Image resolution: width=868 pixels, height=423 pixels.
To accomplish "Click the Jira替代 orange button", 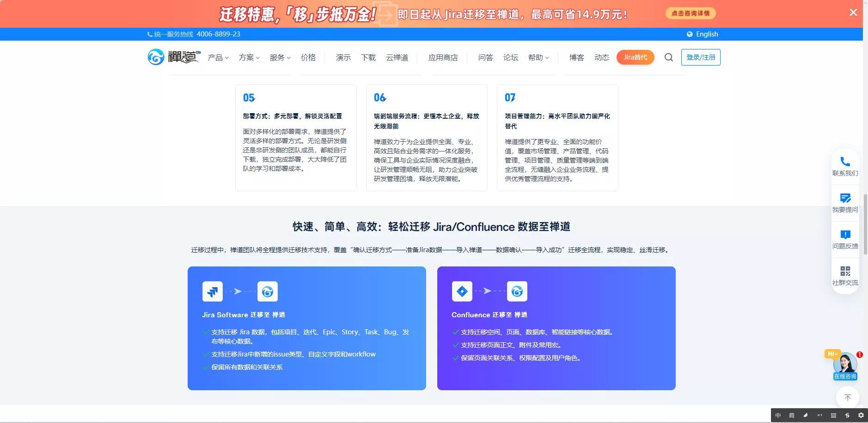I will [x=635, y=57].
